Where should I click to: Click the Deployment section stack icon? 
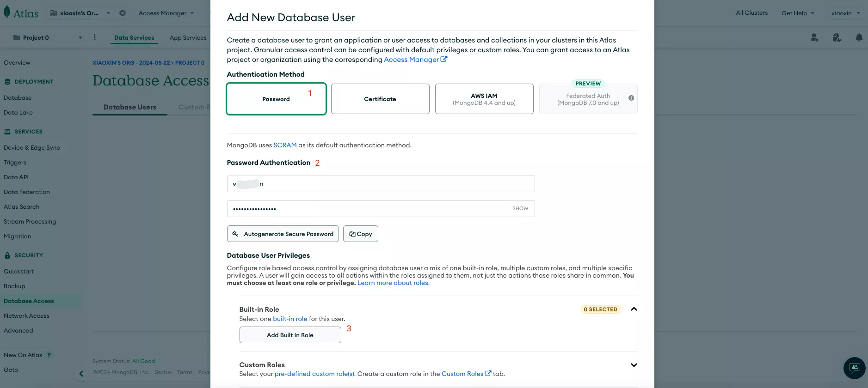pos(7,82)
